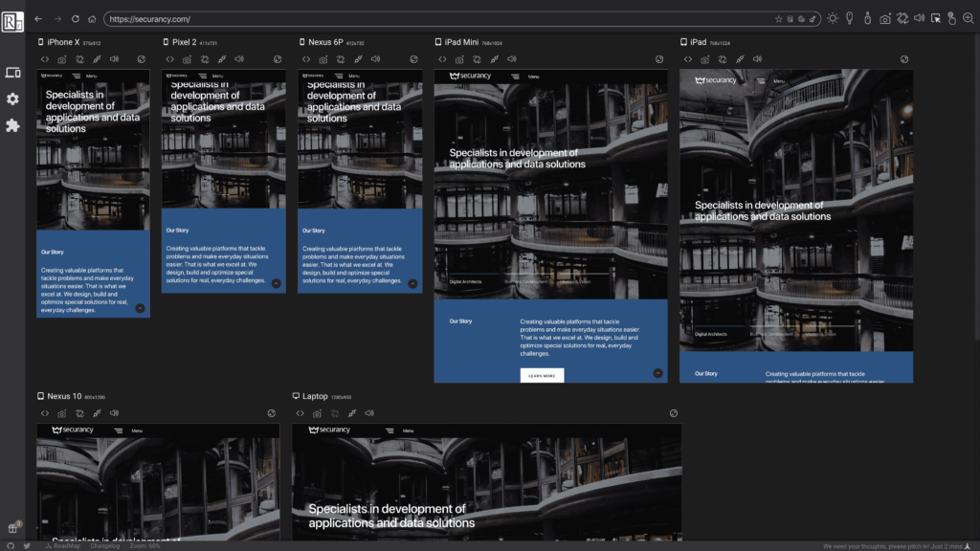Screen dimensions: 980x551
Task: Zoom in using the magnifier icon
Action: pos(969,17)
